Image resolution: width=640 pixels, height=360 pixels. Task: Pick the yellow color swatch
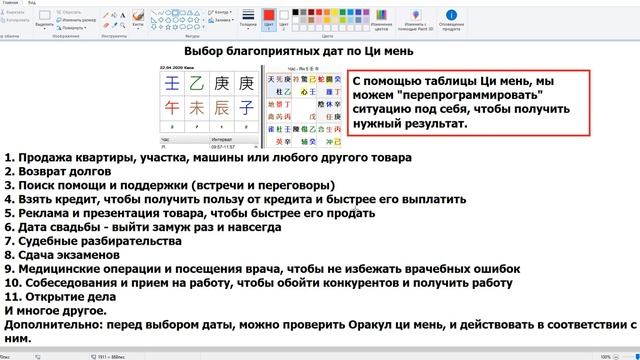point(335,12)
